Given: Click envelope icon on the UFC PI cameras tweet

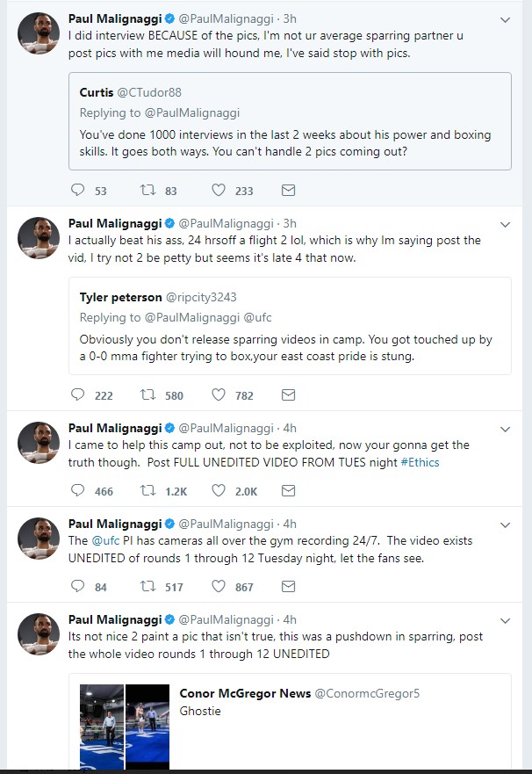Looking at the screenshot, I should point(288,586).
